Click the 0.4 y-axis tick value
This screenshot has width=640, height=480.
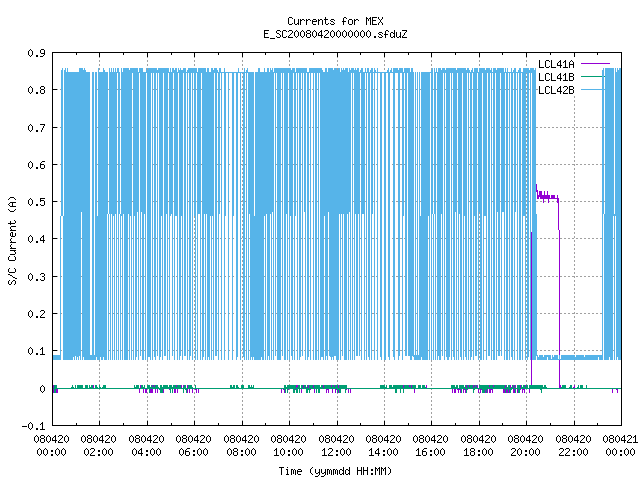37,239
